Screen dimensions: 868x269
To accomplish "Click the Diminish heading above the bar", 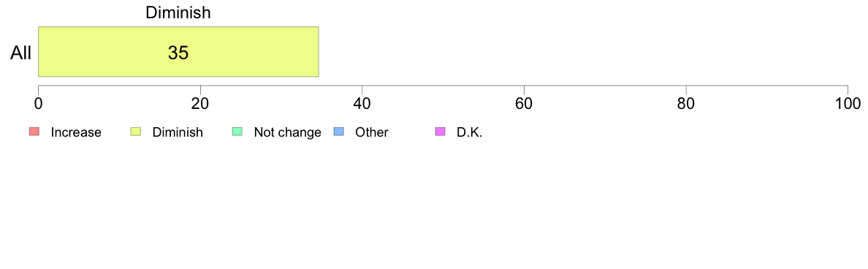I will [x=178, y=12].
